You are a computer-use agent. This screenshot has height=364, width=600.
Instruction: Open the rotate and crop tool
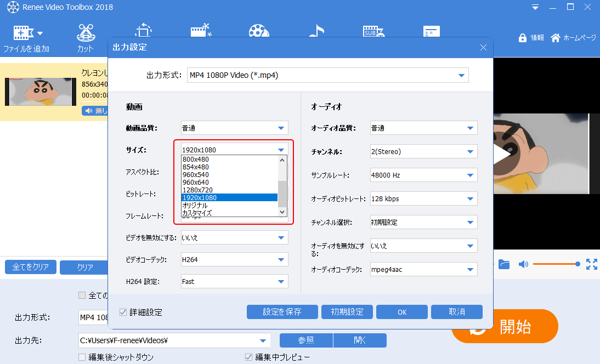144,30
